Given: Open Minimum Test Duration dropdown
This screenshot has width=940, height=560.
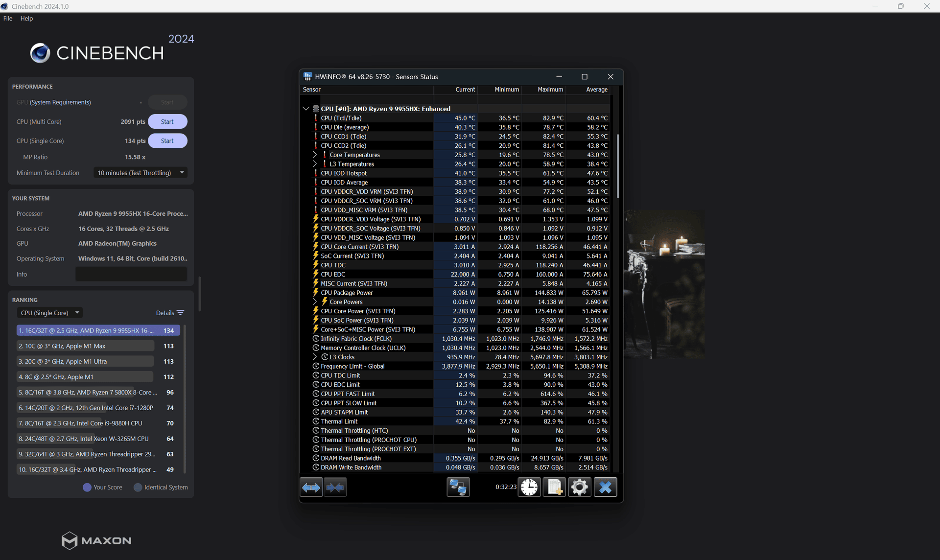Looking at the screenshot, I should 141,173.
